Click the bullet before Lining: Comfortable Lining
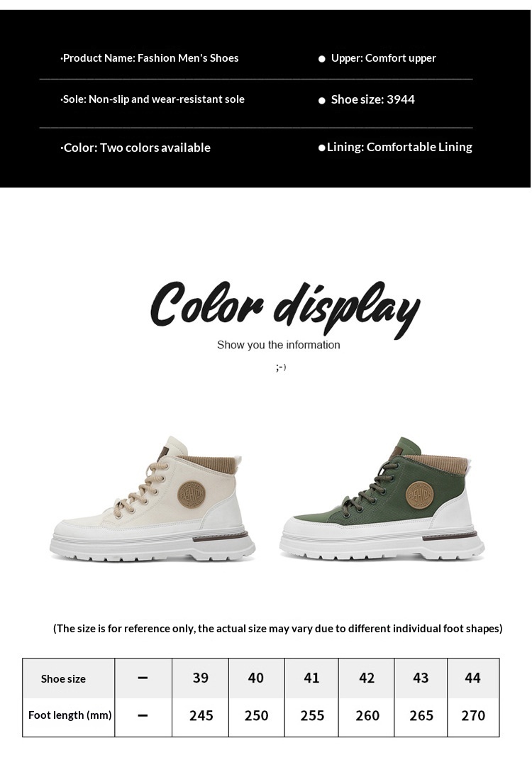The height and width of the screenshot is (760, 532). pos(322,148)
